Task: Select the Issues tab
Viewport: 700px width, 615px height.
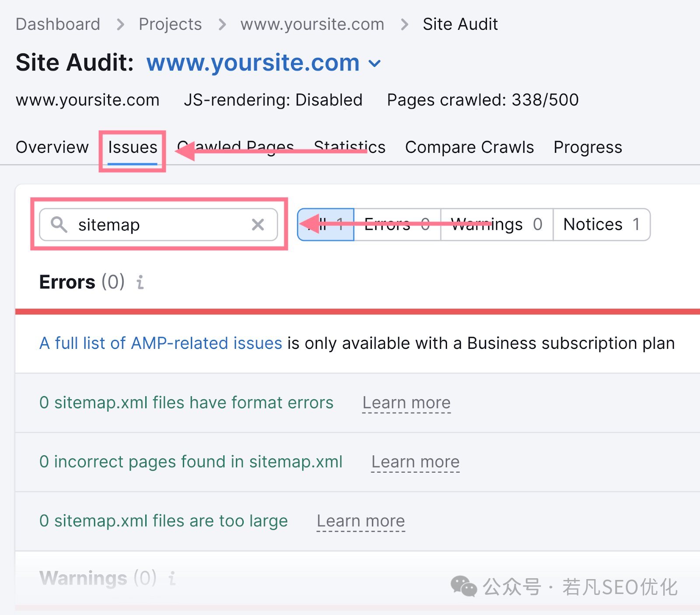Action: pyautogui.click(x=133, y=148)
